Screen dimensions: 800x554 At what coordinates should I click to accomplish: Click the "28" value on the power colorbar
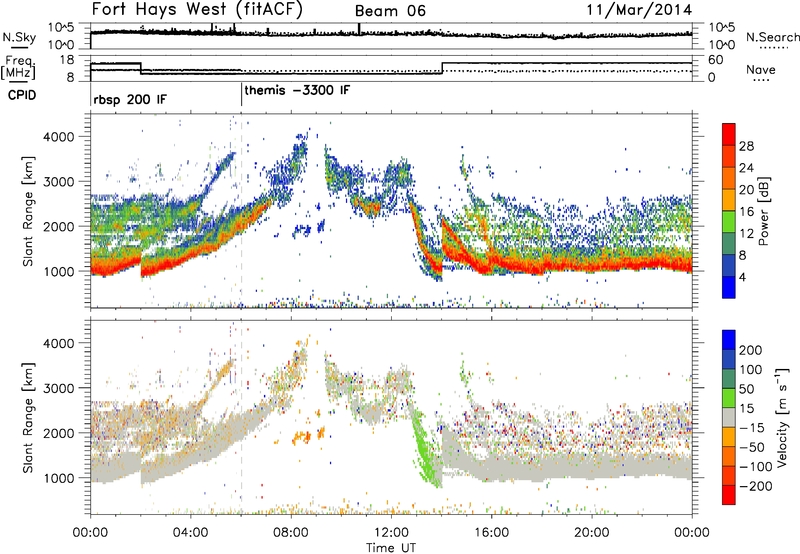pos(746,146)
